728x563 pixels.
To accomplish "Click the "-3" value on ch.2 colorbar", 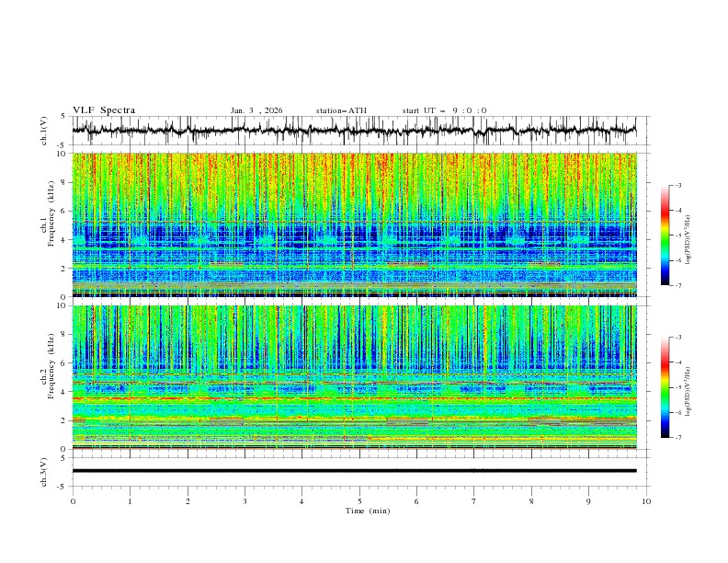I will click(677, 338).
